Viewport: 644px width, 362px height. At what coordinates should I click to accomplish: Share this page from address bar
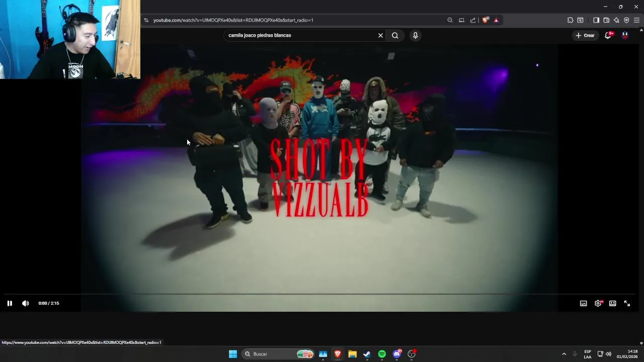click(473, 20)
